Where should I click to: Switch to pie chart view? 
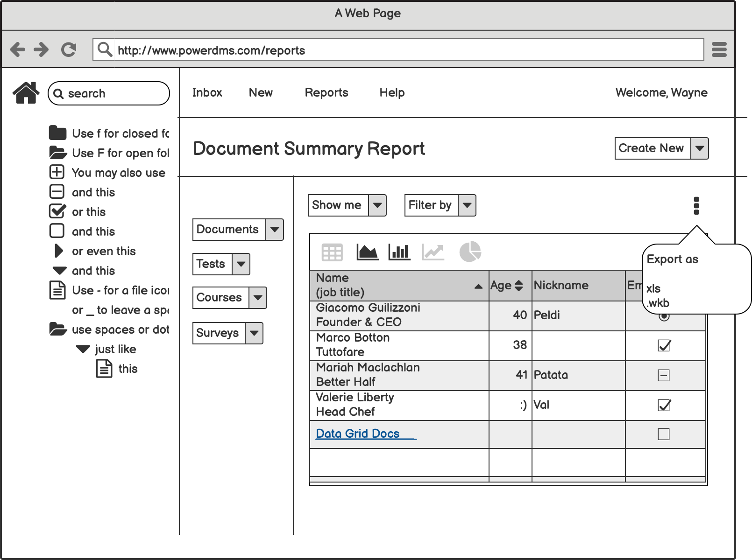470,252
